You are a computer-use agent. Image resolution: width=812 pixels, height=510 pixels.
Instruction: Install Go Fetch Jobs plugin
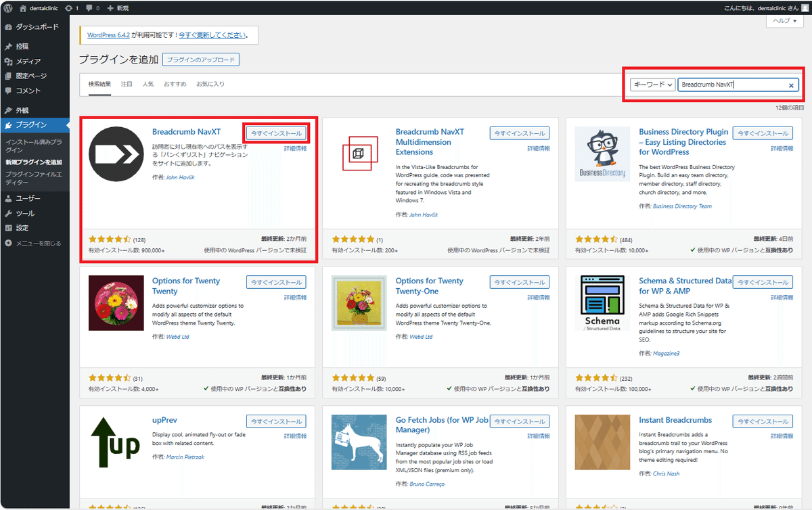tap(520, 421)
